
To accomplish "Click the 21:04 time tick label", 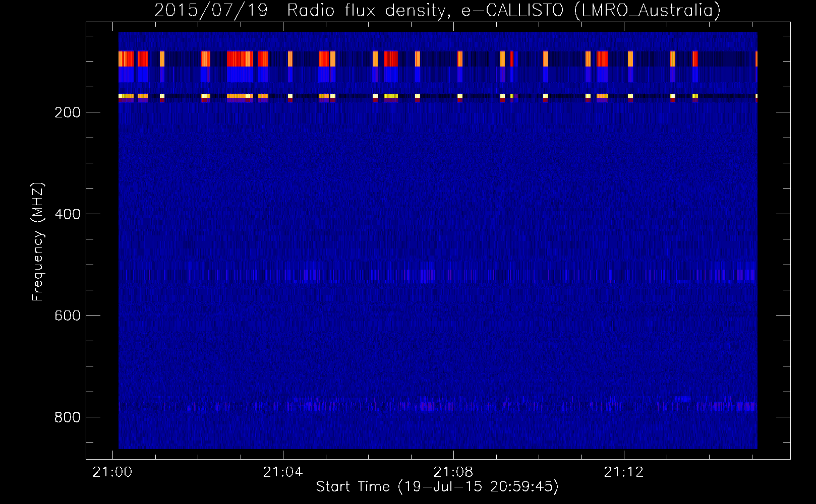I will [283, 472].
